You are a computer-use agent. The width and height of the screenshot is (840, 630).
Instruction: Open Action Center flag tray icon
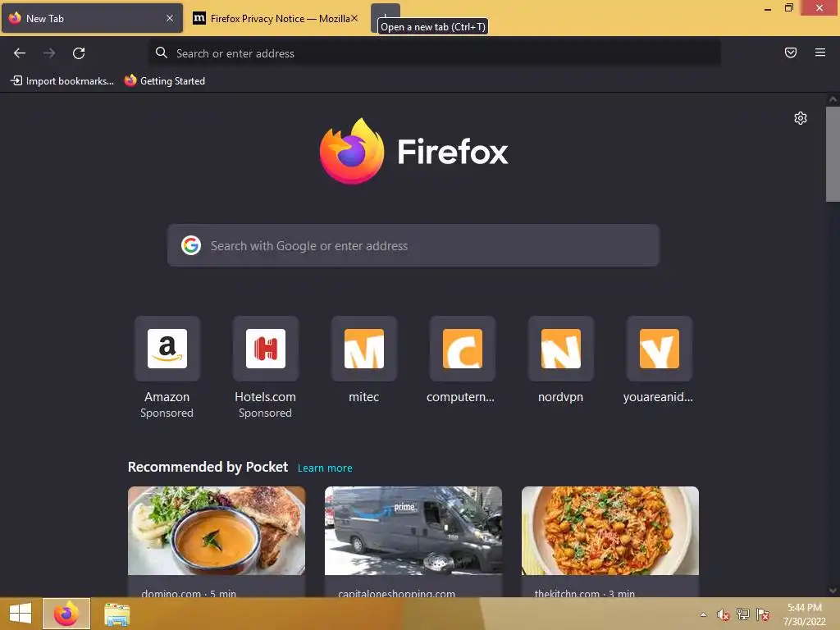(763, 614)
